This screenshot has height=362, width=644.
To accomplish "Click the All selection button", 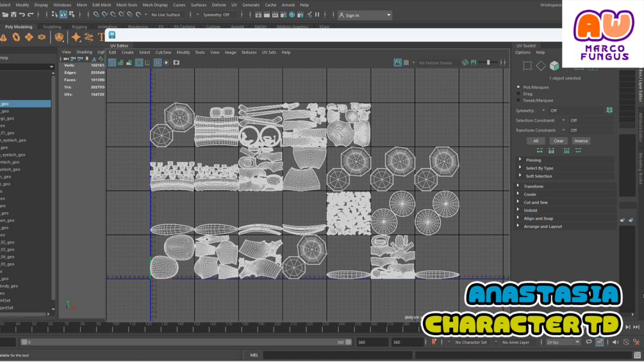I will click(x=536, y=141).
